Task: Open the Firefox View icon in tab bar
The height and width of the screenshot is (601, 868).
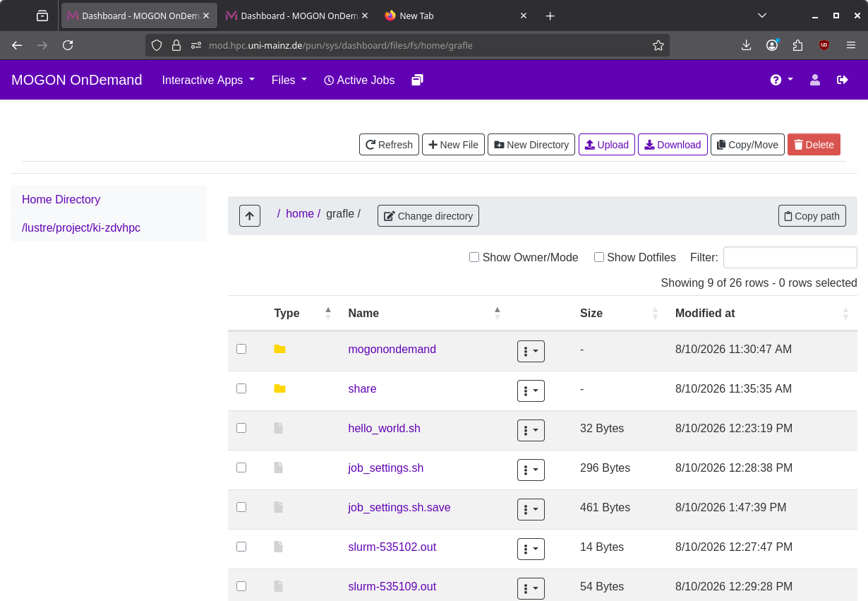Action: point(42,16)
